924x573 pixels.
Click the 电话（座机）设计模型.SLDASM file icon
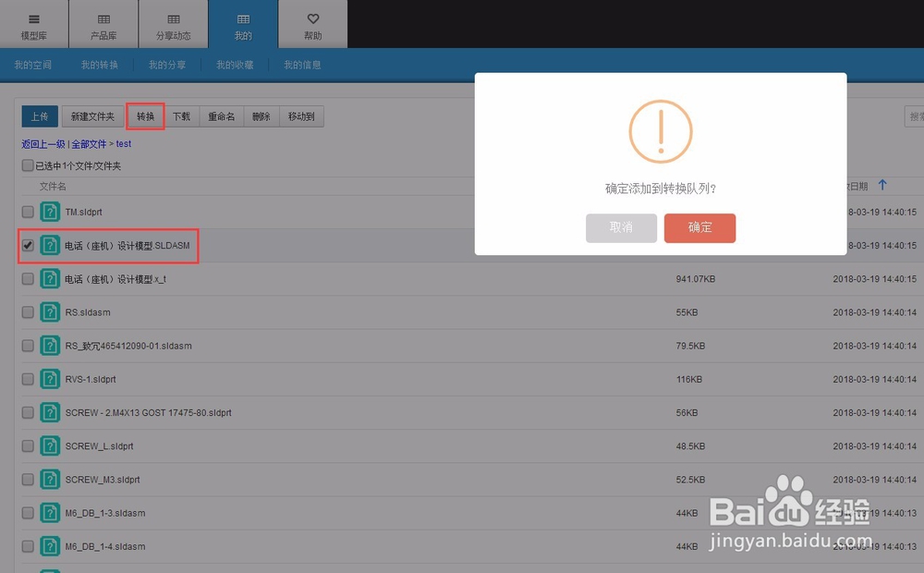coord(50,245)
